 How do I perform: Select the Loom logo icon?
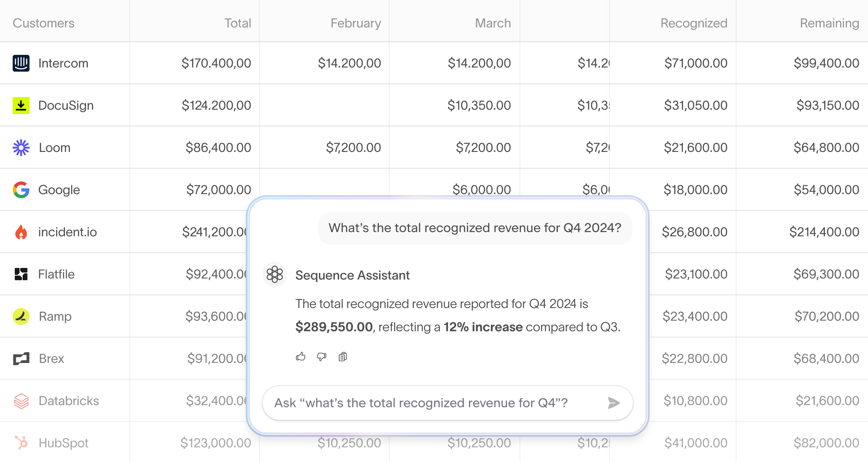click(21, 147)
